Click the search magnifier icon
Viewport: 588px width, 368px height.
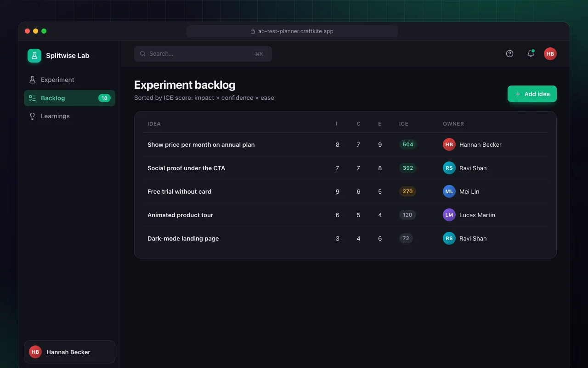click(143, 54)
